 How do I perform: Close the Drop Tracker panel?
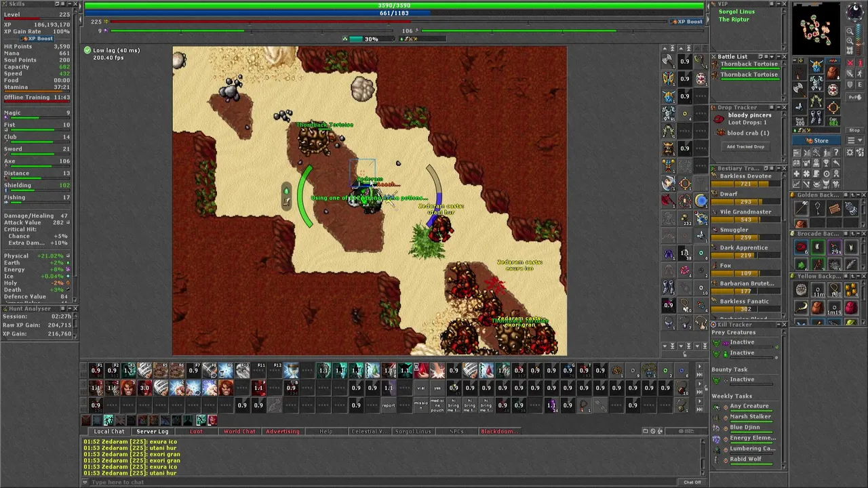click(x=785, y=107)
